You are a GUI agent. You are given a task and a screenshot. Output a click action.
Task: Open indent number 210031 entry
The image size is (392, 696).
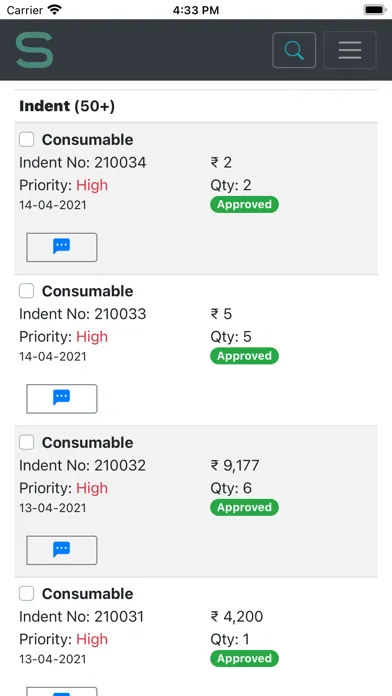81,617
